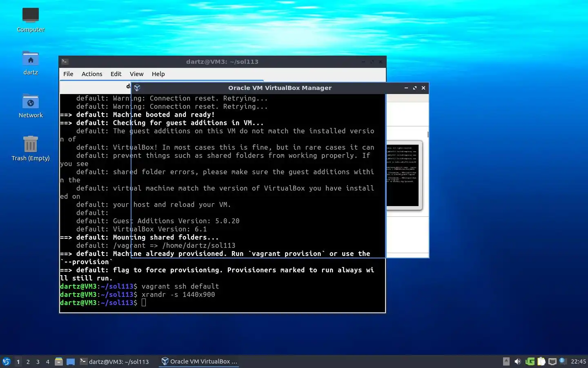Image resolution: width=588 pixels, height=368 pixels.
Task: Minimize the VirtualBox Manager window
Action: click(406, 88)
